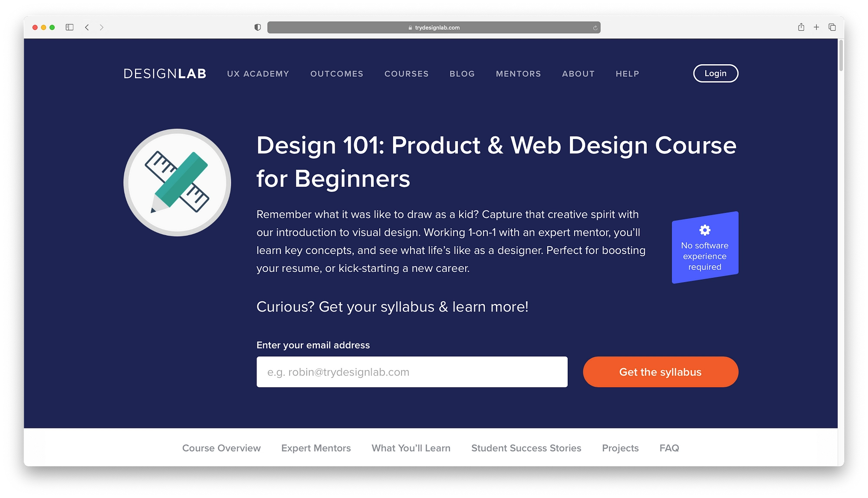The image size is (868, 498).
Task: Click the What You'll Learn footer link
Action: (x=411, y=448)
